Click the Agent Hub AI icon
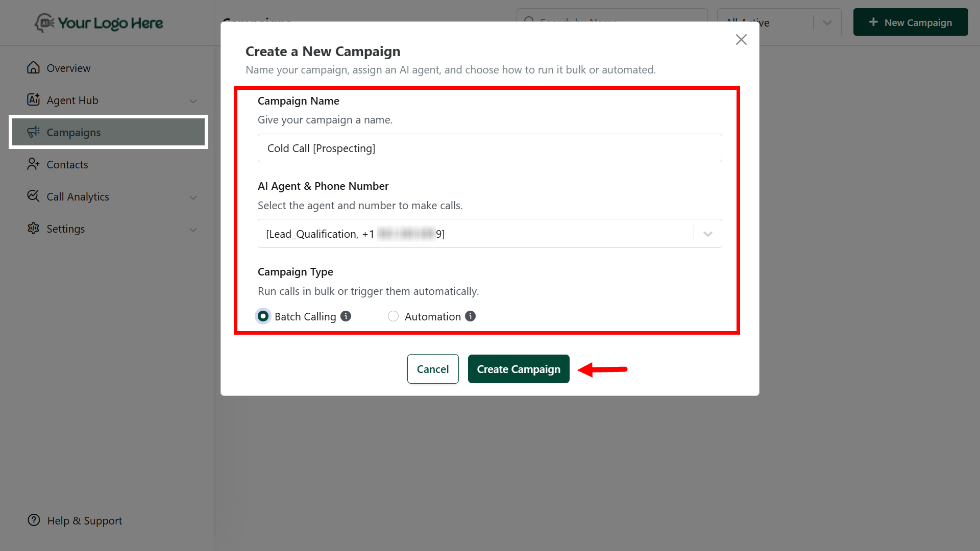Screen dimensions: 980x551 (33, 100)
